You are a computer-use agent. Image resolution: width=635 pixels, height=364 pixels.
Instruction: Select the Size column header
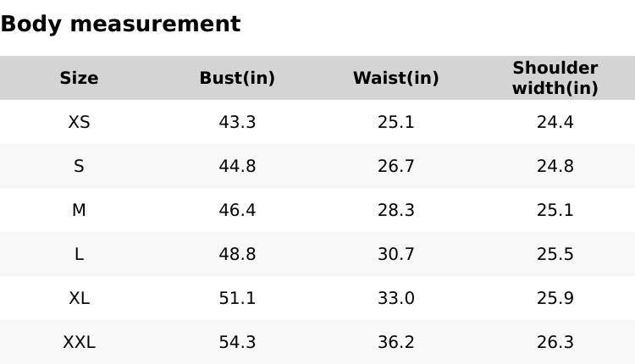pos(79,78)
